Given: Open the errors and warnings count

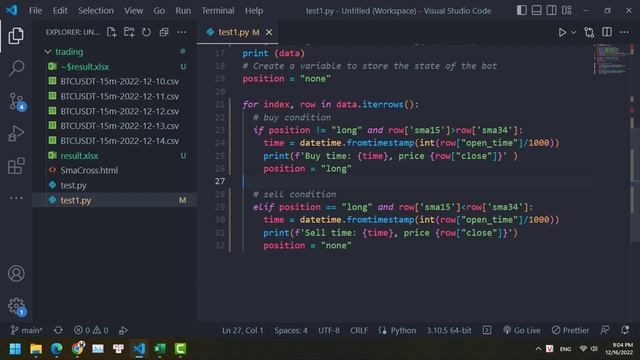Looking at the screenshot, I should 91,330.
